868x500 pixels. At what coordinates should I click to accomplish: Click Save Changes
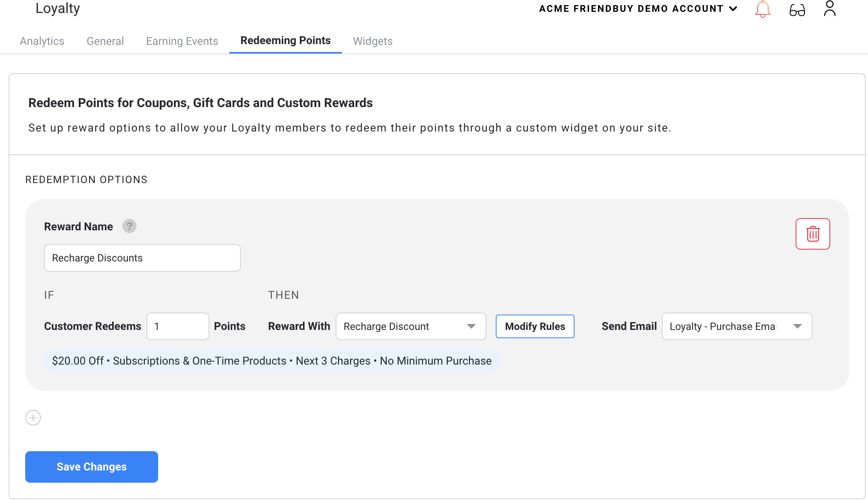(92, 467)
